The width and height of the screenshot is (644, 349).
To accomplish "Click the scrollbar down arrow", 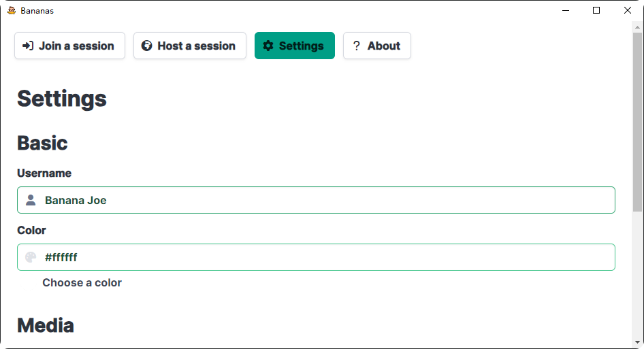I will (637, 342).
